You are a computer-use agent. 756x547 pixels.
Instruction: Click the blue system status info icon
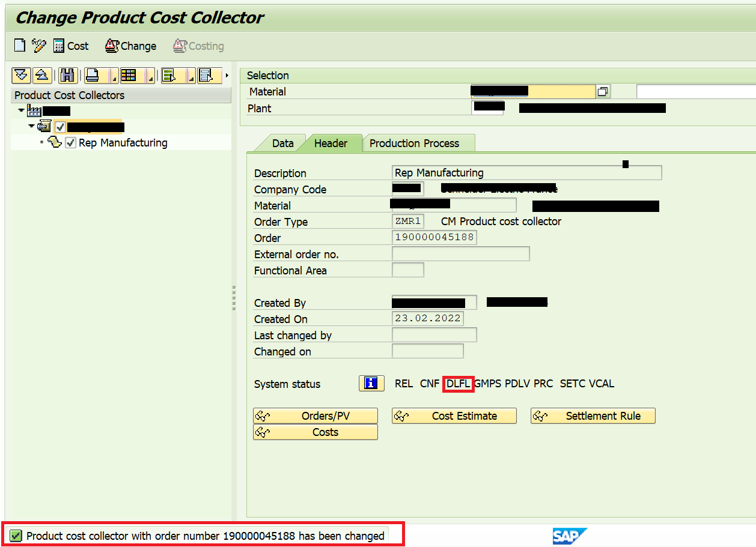(371, 383)
